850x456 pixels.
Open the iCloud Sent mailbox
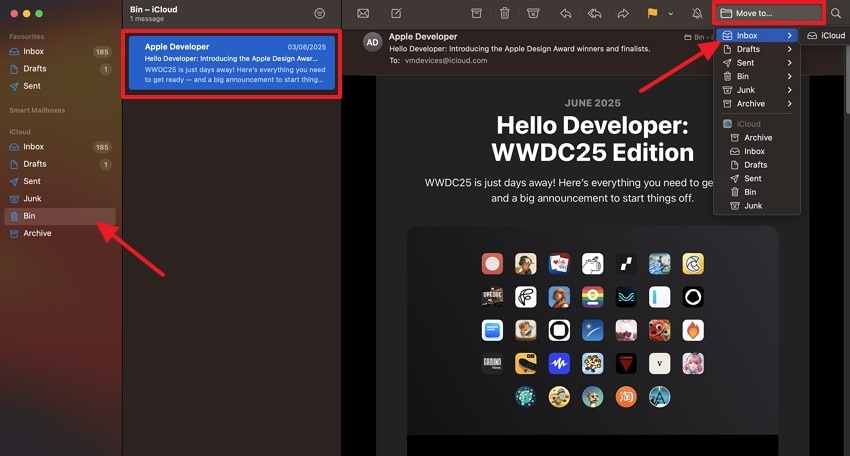pos(60,182)
